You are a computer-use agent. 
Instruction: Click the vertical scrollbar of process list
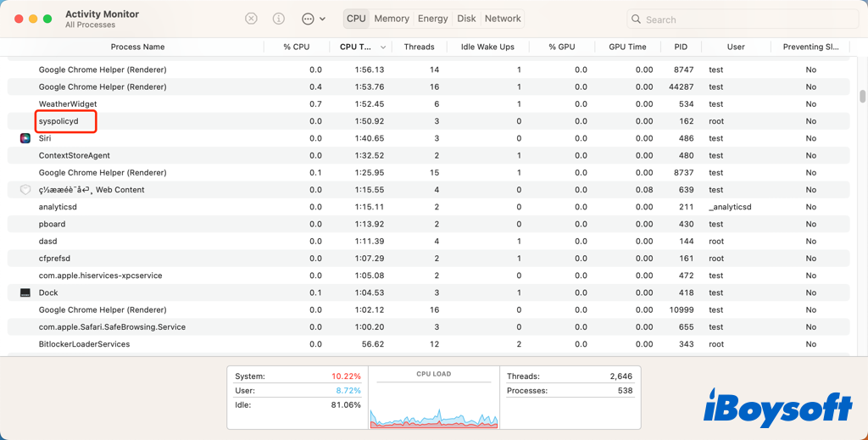(x=862, y=96)
